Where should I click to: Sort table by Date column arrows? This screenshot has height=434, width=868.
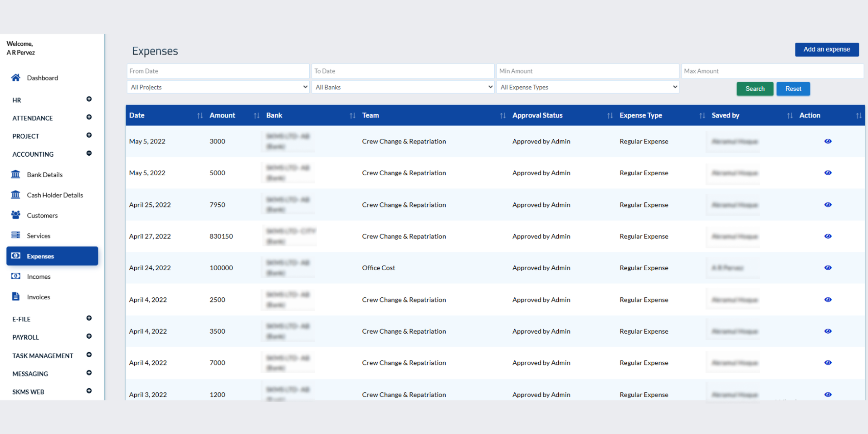[200, 116]
